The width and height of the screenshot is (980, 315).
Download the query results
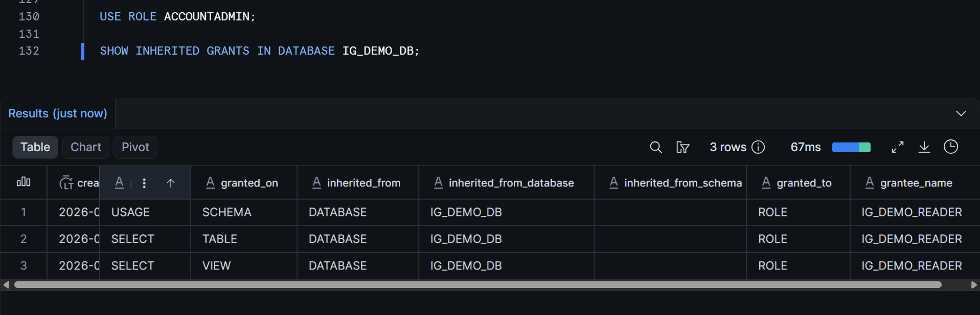(x=924, y=147)
